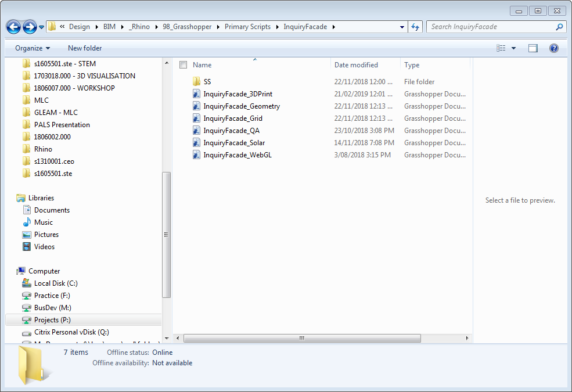572x392 pixels.
Task: Select File folder type of SS
Action: 419,82
